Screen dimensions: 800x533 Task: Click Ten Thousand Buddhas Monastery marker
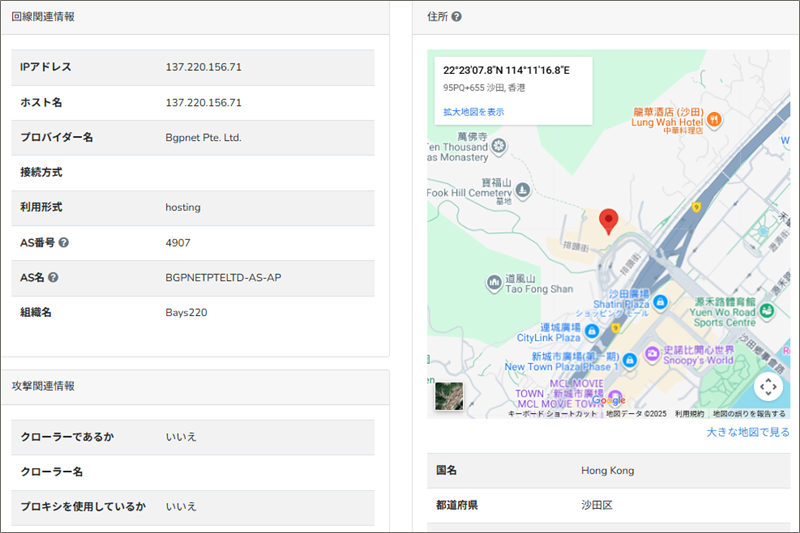click(500, 146)
